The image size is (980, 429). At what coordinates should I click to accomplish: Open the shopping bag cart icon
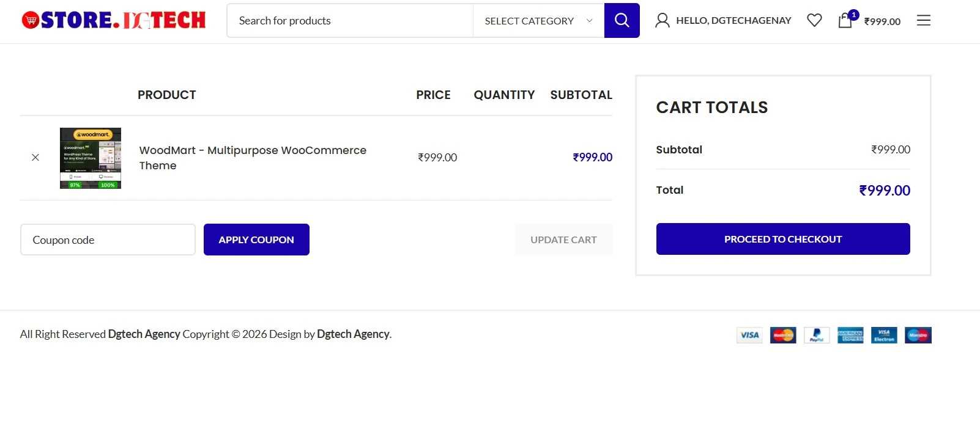(845, 20)
